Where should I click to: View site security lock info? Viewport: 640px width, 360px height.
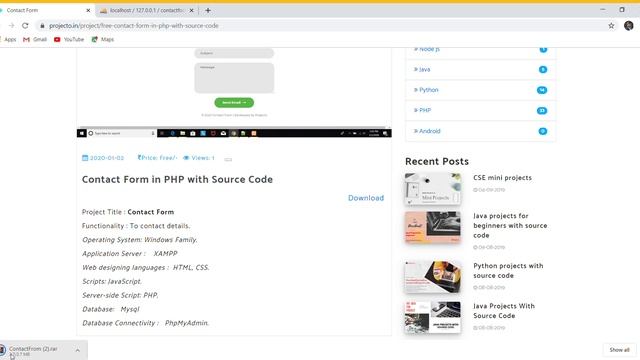point(42,26)
